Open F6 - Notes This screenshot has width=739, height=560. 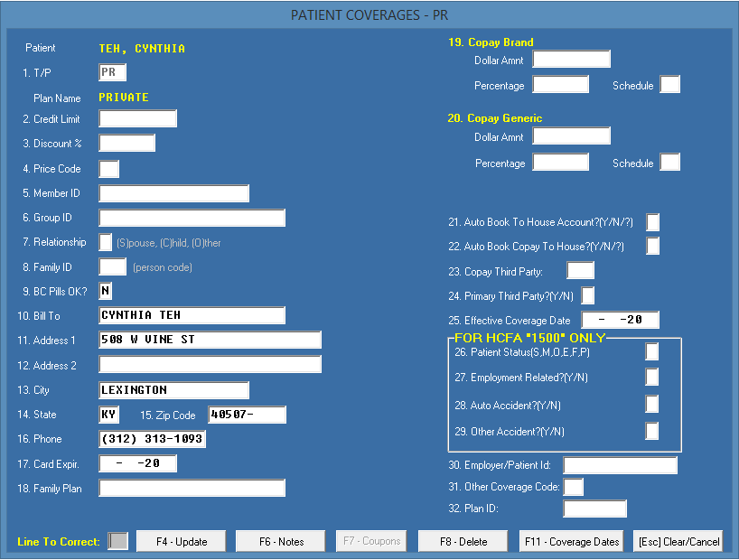coord(280,541)
